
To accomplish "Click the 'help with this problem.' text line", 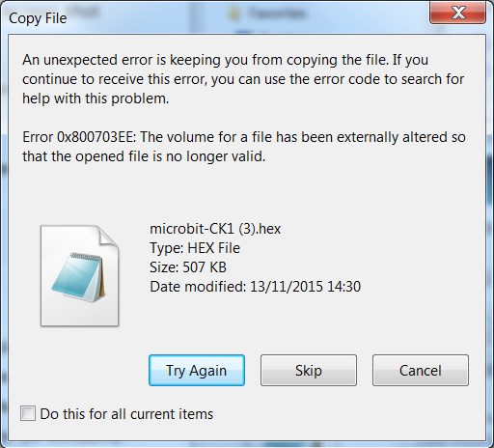I will pos(96,98).
